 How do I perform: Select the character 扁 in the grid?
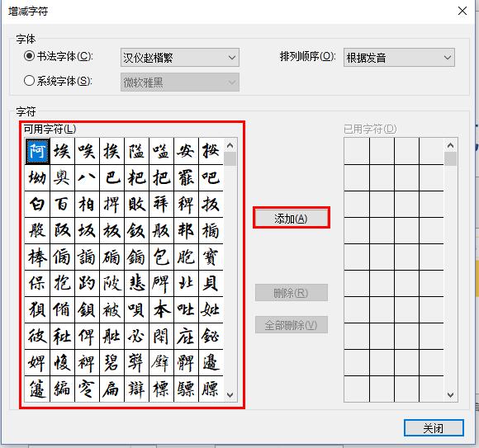tap(111, 389)
